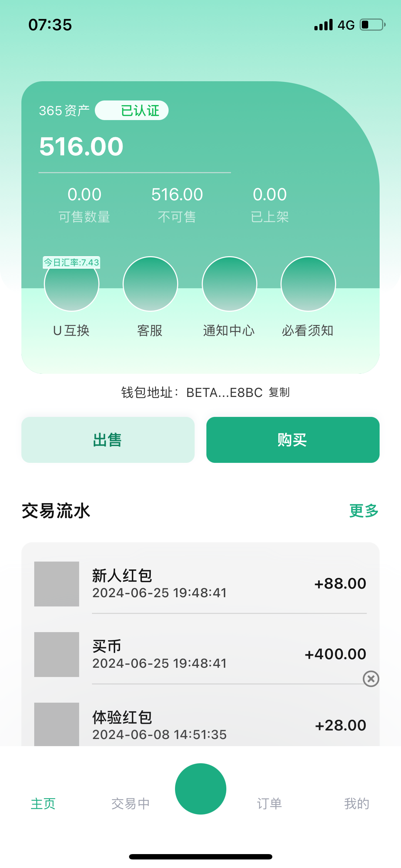Tap the U互换 circle icon
401x868 pixels.
(x=71, y=285)
